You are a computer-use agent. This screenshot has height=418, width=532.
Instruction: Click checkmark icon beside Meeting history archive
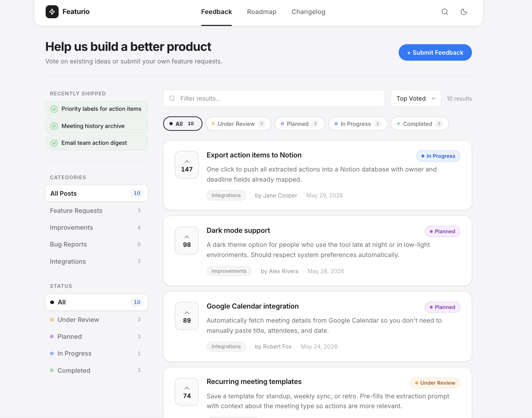coord(54,126)
